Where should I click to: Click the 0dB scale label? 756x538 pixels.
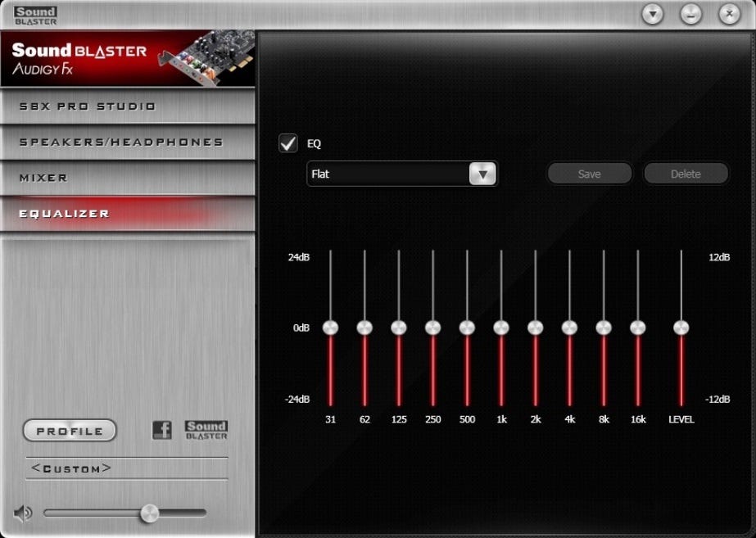pos(301,328)
